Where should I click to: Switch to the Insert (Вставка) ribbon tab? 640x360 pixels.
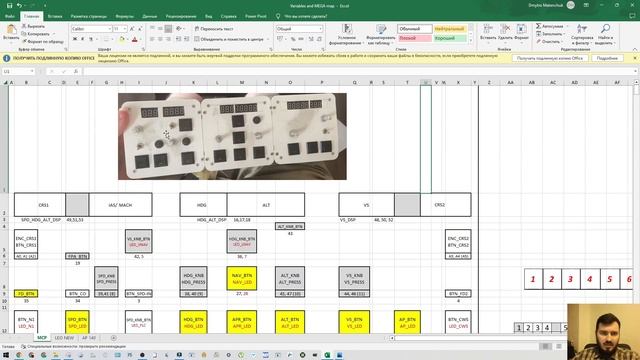[x=55, y=16]
